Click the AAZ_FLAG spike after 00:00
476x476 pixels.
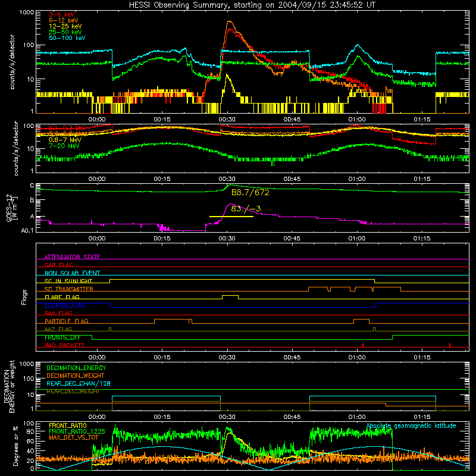(x=110, y=329)
